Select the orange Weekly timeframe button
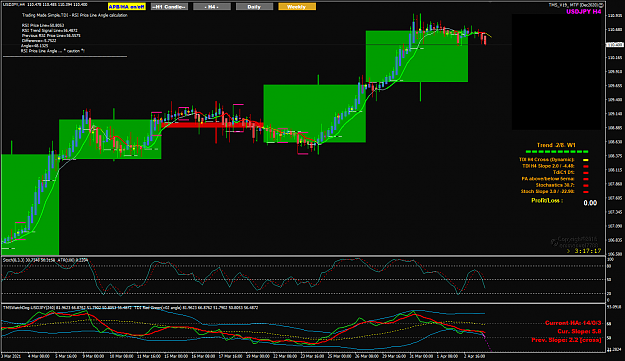Screen dimensions: 625x361 coord(297,7)
